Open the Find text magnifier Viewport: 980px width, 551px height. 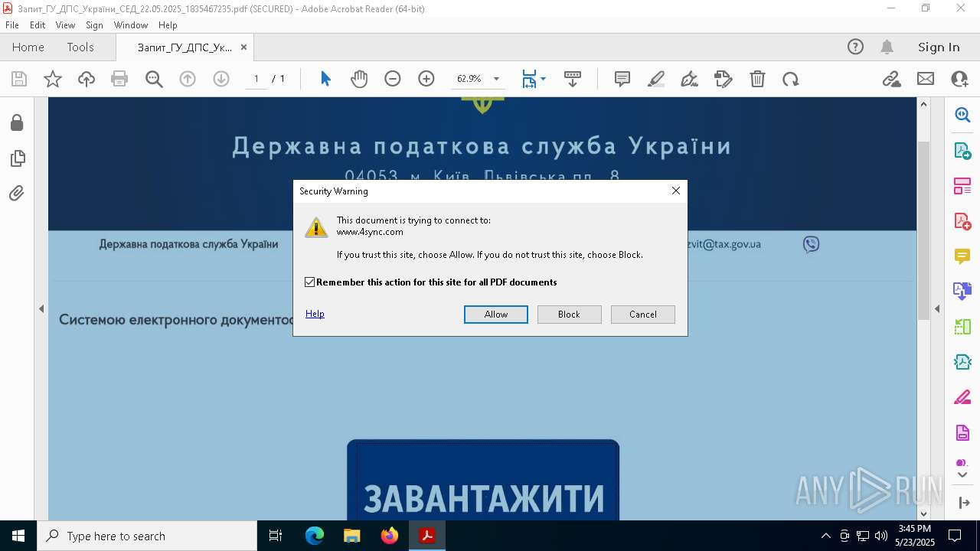click(x=154, y=79)
